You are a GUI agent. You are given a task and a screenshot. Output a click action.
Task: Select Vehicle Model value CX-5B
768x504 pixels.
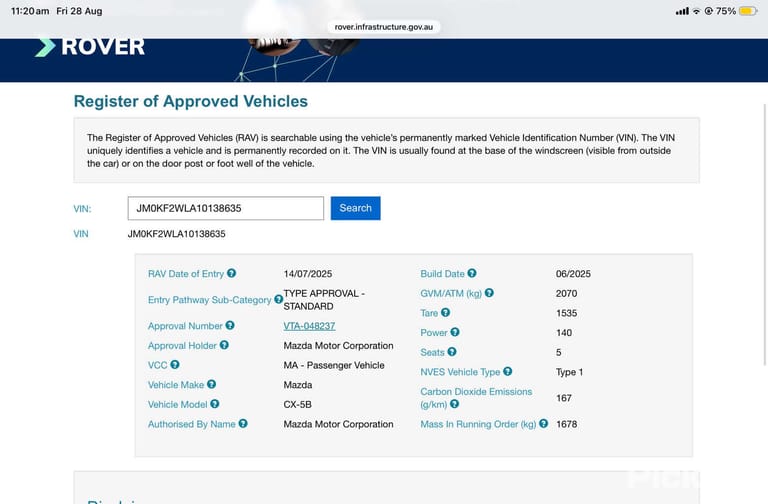click(297, 404)
